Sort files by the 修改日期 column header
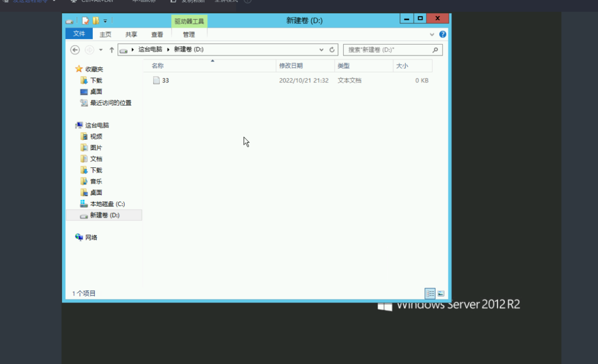Viewport: 598px width, 364px height. pos(305,66)
